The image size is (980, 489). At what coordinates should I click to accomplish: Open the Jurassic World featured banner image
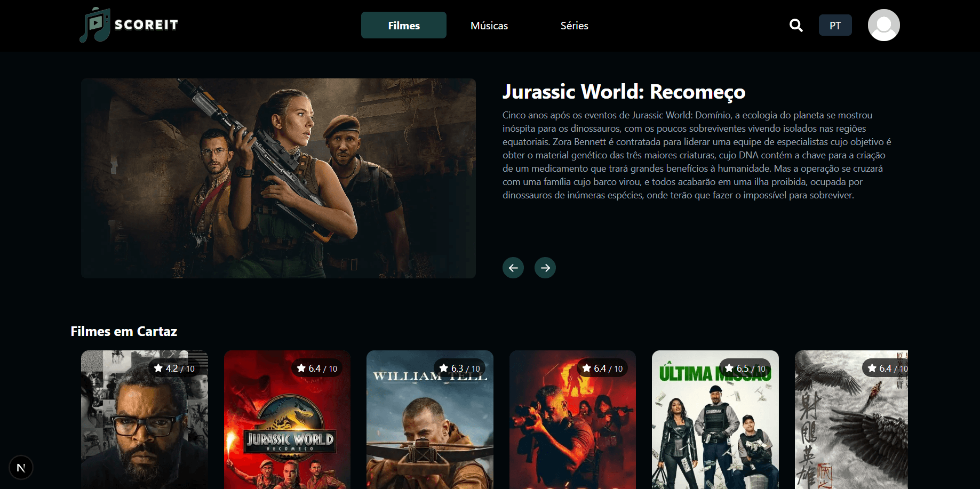278,178
